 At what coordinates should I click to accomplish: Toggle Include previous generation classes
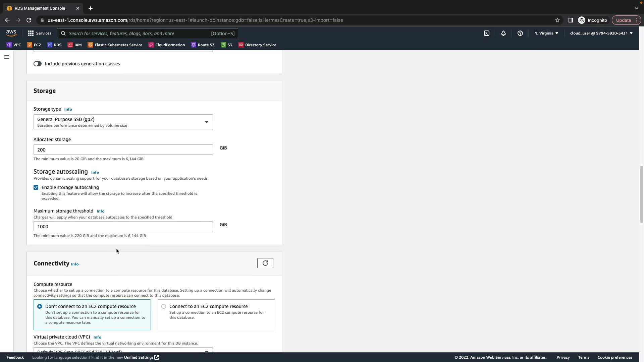38,64
